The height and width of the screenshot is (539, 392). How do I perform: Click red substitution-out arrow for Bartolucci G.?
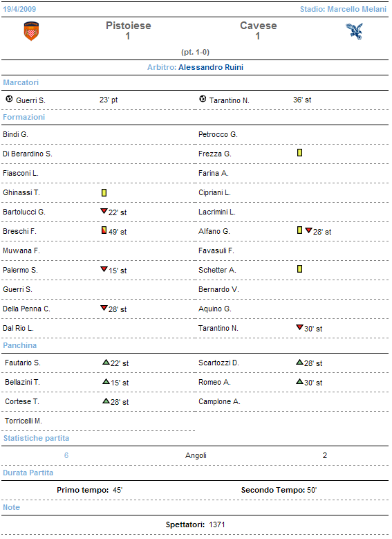pos(104,211)
